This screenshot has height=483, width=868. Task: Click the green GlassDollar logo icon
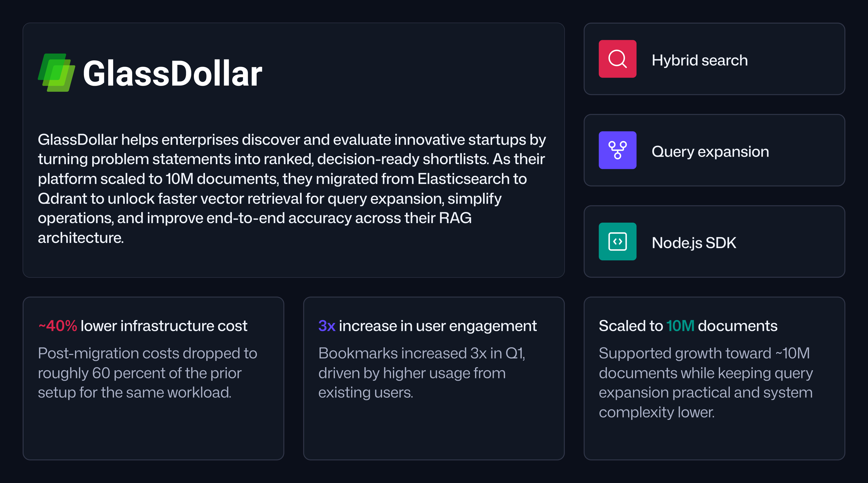point(57,72)
